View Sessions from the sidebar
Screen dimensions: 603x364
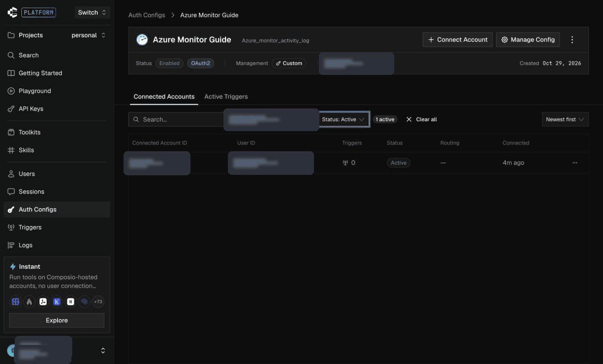coord(57,192)
